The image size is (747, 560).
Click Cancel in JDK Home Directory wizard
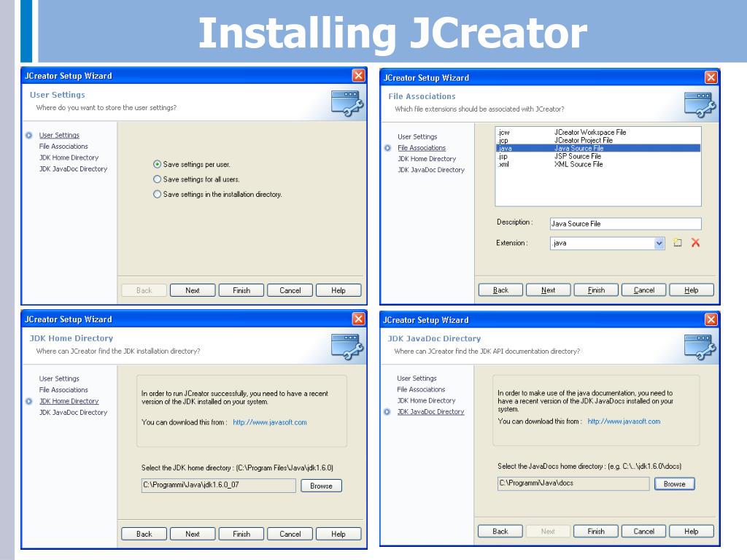click(x=290, y=534)
